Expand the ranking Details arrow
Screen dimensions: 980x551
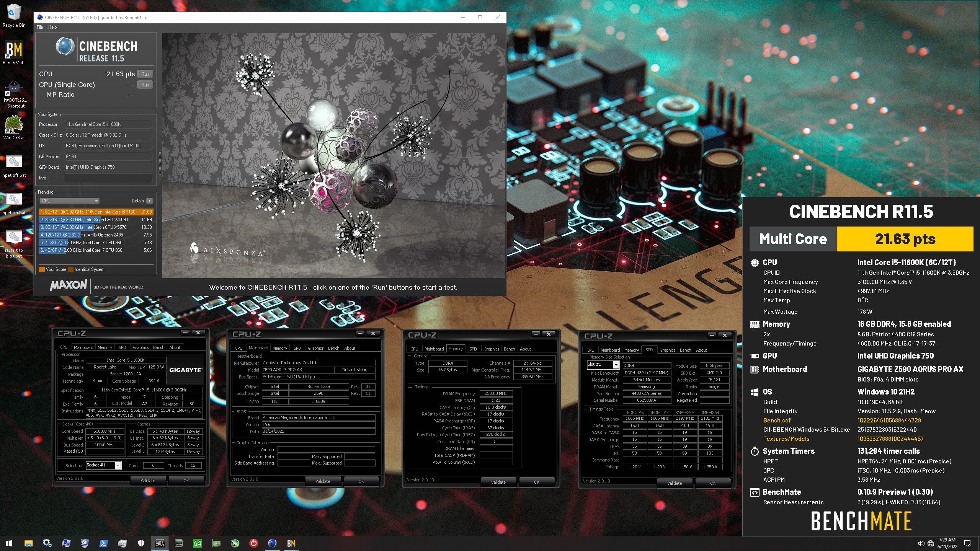149,201
